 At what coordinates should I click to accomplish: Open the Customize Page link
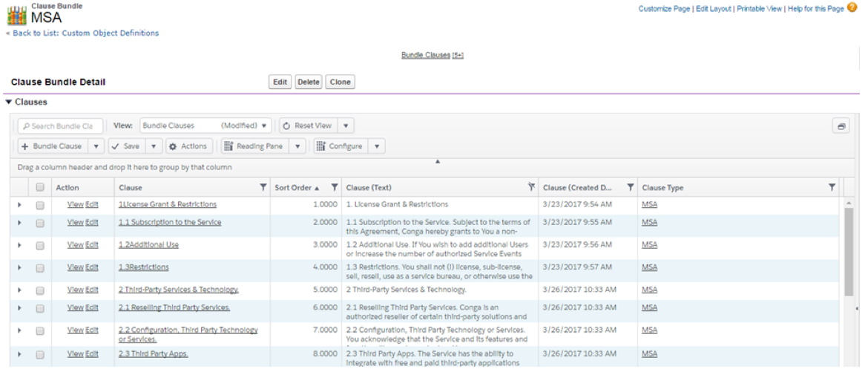[664, 9]
